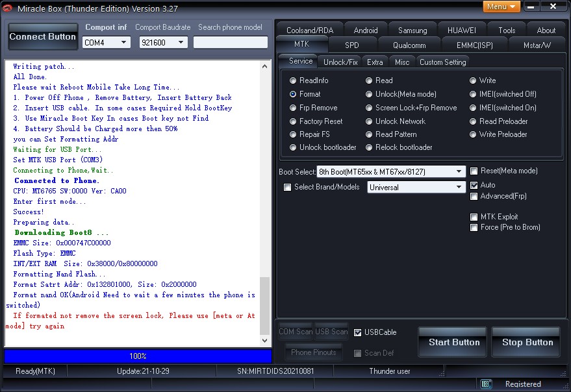Screen dimensions: 571x392
Task: Enable Force (Pre to Brom) checkbox
Action: [474, 228]
